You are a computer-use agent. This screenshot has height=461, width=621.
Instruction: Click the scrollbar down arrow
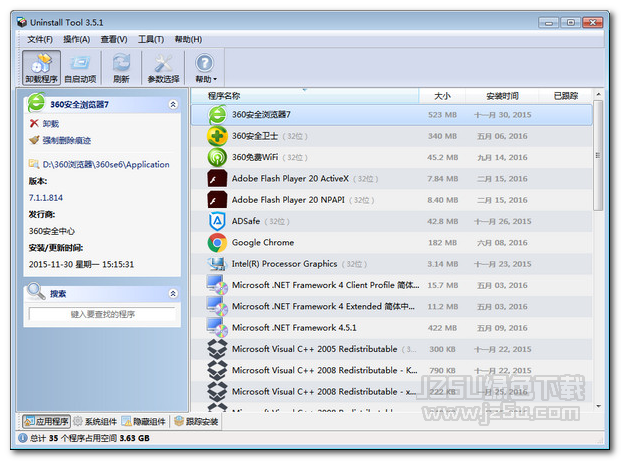tap(598, 406)
